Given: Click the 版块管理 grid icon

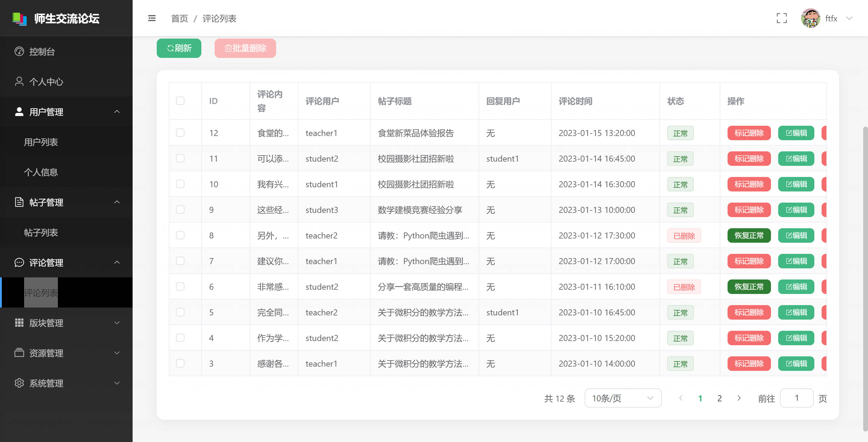Looking at the screenshot, I should pyautogui.click(x=19, y=323).
